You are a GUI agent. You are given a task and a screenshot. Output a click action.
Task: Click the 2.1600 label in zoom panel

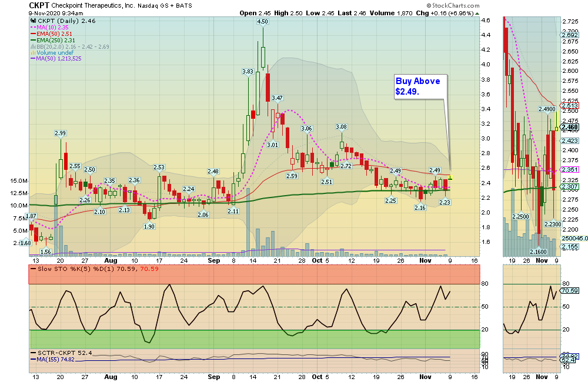(x=539, y=252)
